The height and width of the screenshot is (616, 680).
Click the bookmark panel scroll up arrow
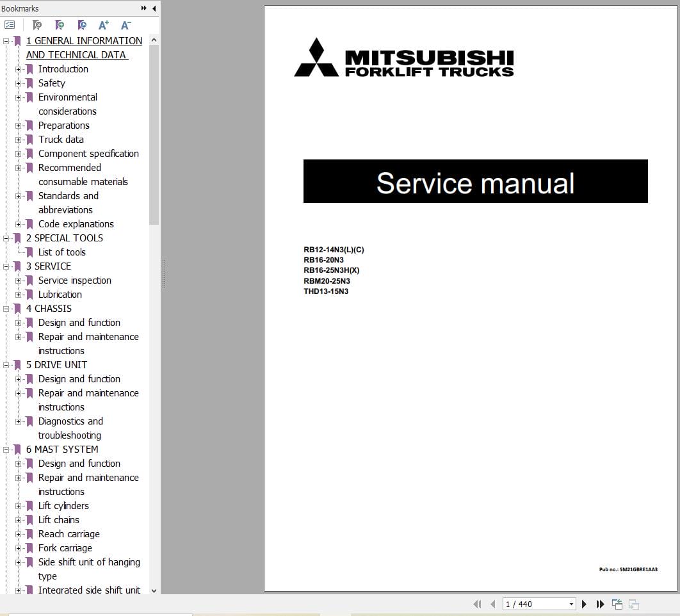coord(154,40)
